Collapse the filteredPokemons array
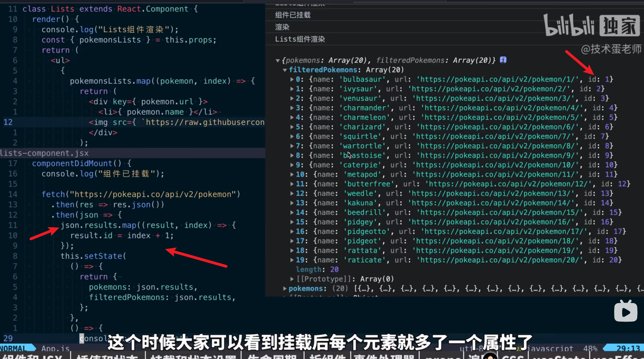This screenshot has height=359, width=644. (285, 70)
